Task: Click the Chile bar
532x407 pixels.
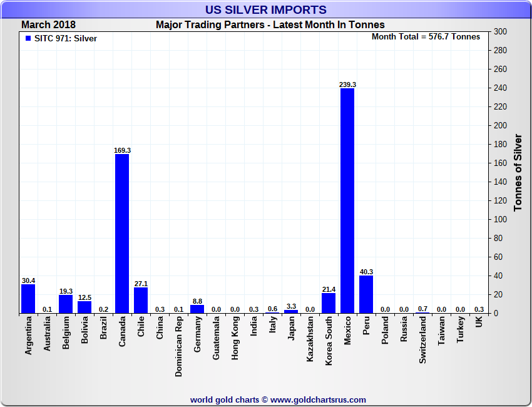Action: (x=141, y=301)
